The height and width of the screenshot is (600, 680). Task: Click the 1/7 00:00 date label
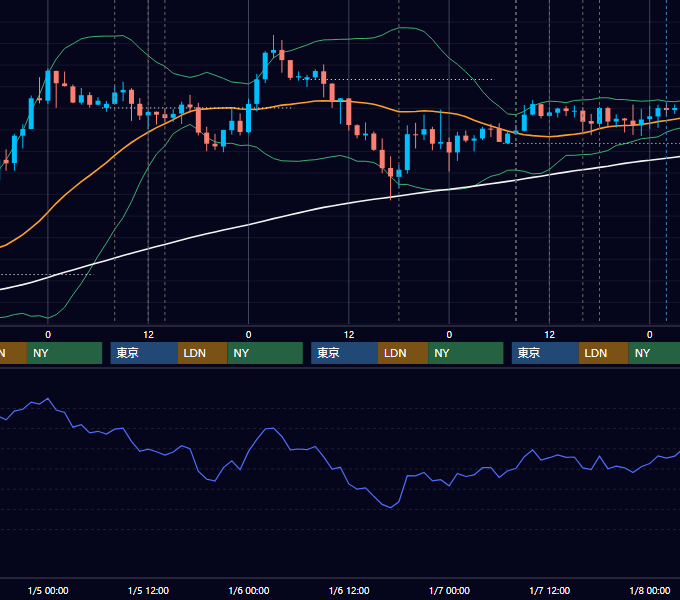(x=449, y=590)
